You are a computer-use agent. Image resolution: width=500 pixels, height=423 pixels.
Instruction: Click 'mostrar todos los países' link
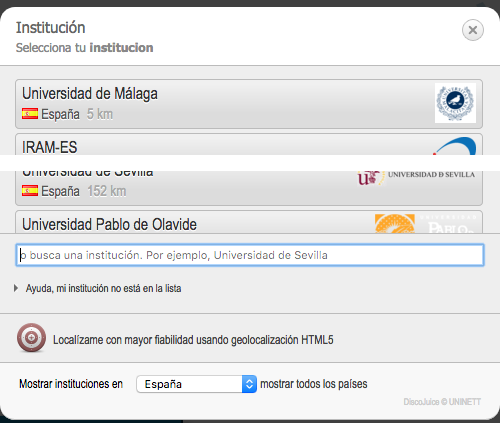(314, 384)
